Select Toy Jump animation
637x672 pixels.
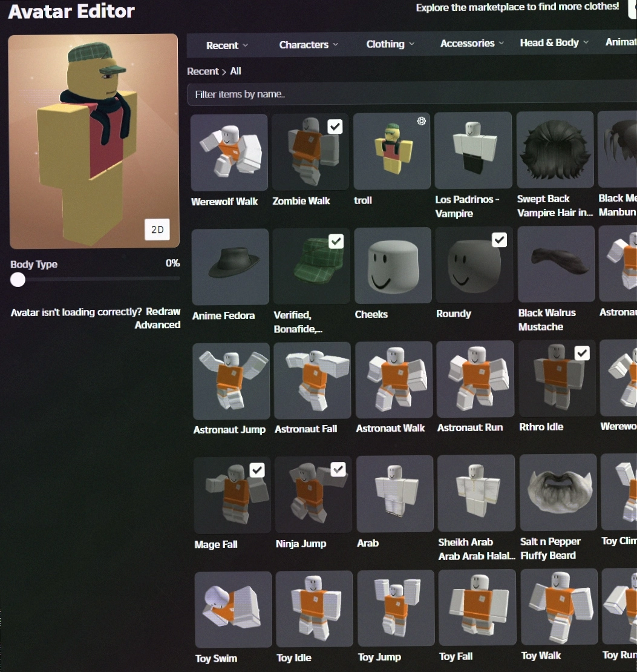point(396,608)
